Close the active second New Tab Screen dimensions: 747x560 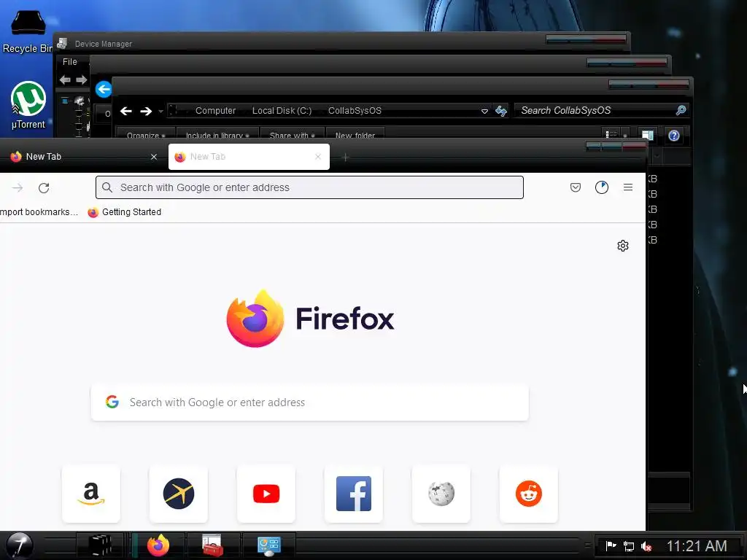pyautogui.click(x=318, y=157)
